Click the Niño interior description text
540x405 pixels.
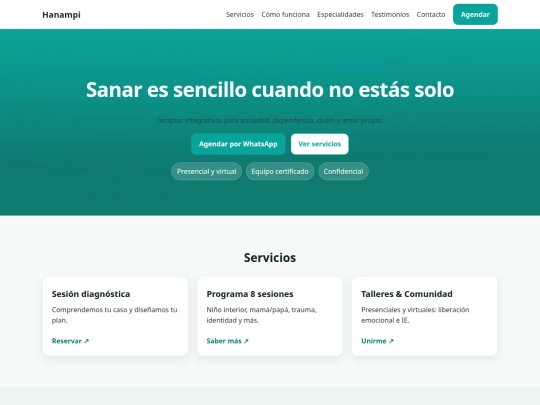(261, 315)
